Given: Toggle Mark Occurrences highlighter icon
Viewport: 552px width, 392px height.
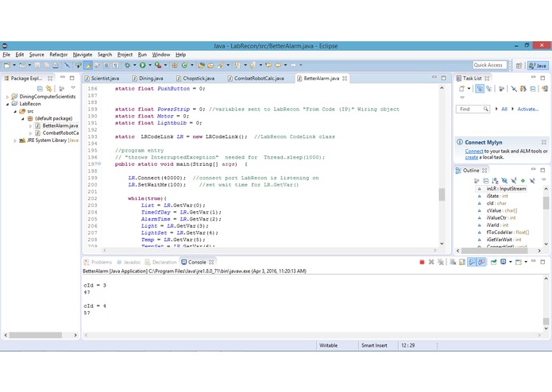Looking at the screenshot, I should tap(88, 65).
